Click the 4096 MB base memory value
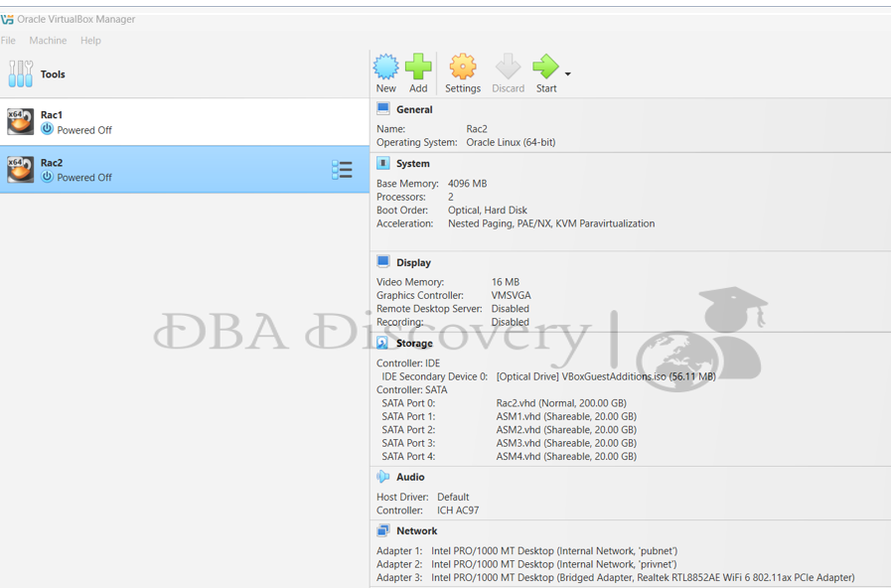The image size is (891, 588). coord(467,184)
